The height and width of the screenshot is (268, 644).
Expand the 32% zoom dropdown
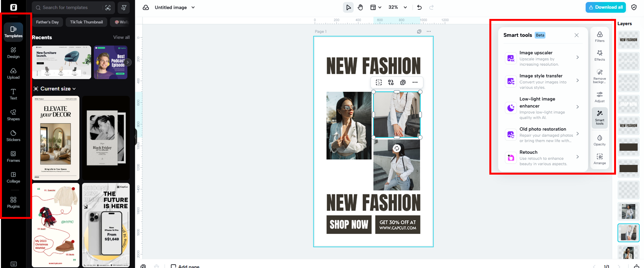[x=405, y=7]
